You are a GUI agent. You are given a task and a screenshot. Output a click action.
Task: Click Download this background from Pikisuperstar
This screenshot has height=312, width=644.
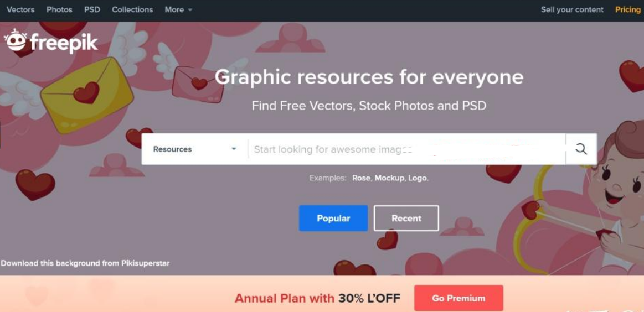(x=85, y=263)
